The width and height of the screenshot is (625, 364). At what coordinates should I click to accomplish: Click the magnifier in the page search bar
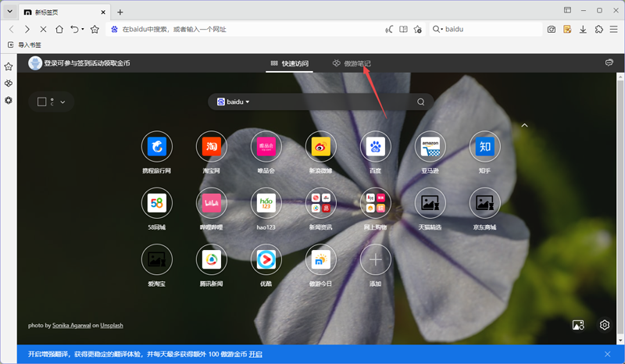pos(420,102)
